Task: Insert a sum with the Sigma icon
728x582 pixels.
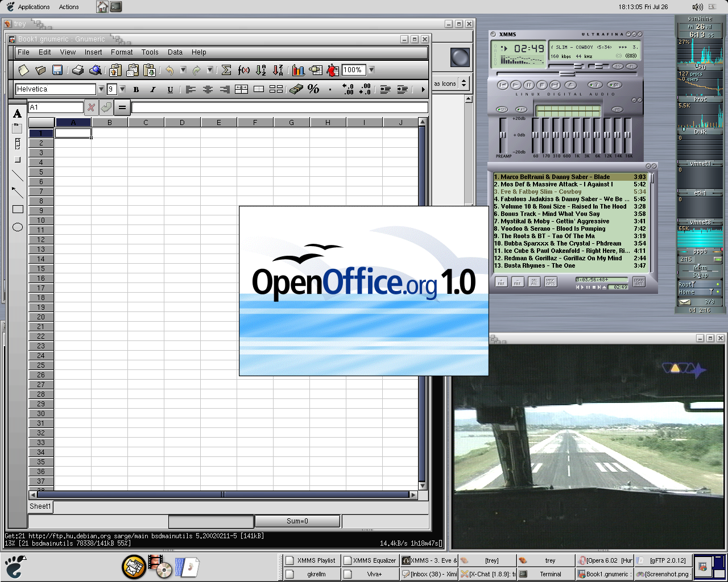Action: coord(226,70)
